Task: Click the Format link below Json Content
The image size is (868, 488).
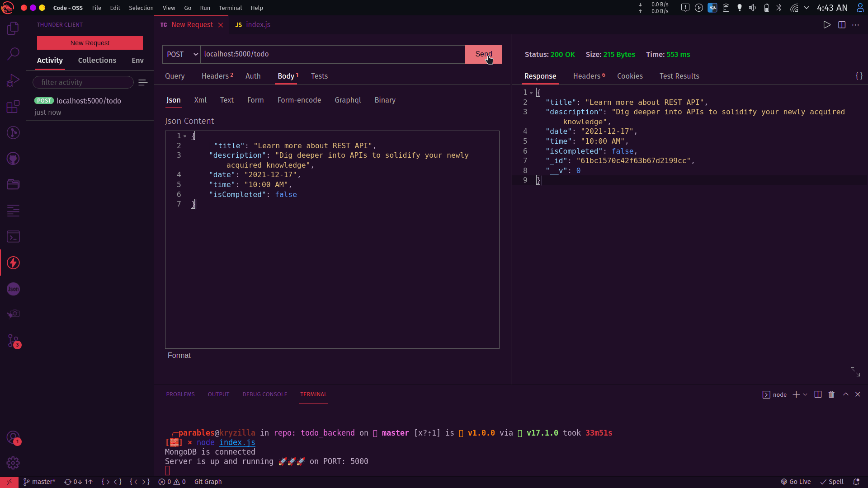Action: [179, 356]
